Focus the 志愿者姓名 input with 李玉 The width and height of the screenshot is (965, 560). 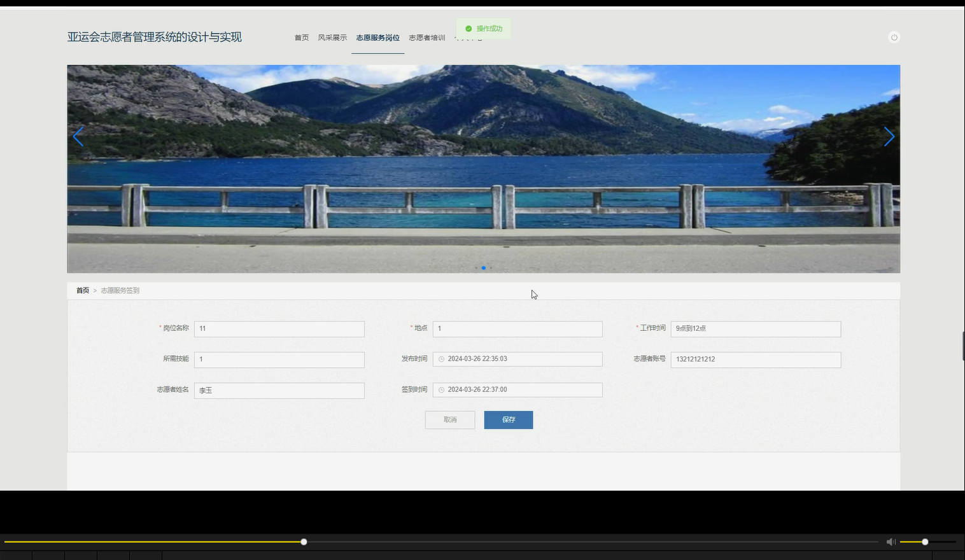coord(279,391)
